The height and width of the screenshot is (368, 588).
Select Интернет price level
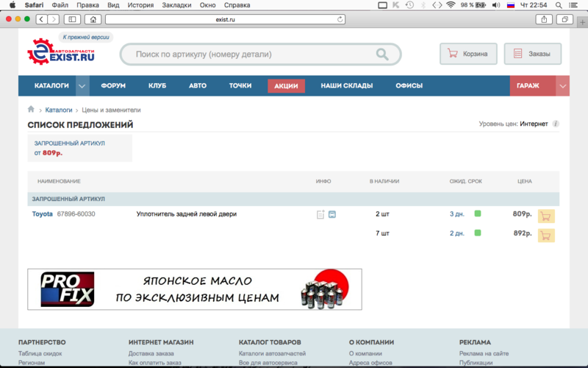tap(534, 124)
